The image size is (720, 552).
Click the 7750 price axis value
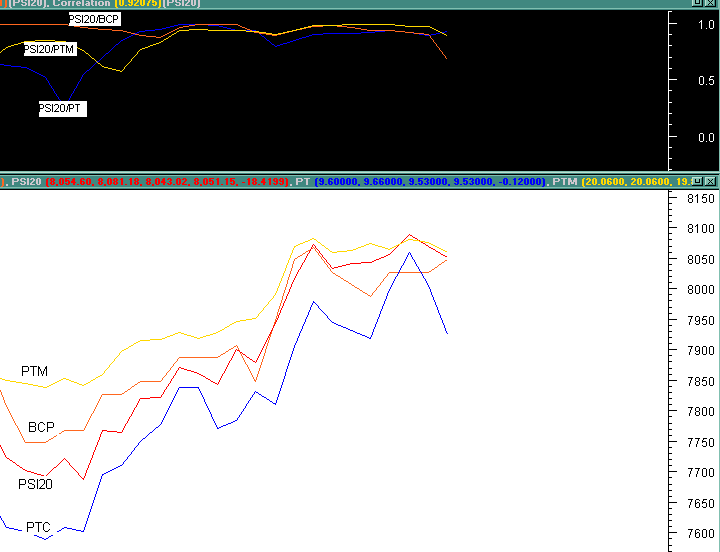[x=701, y=442]
